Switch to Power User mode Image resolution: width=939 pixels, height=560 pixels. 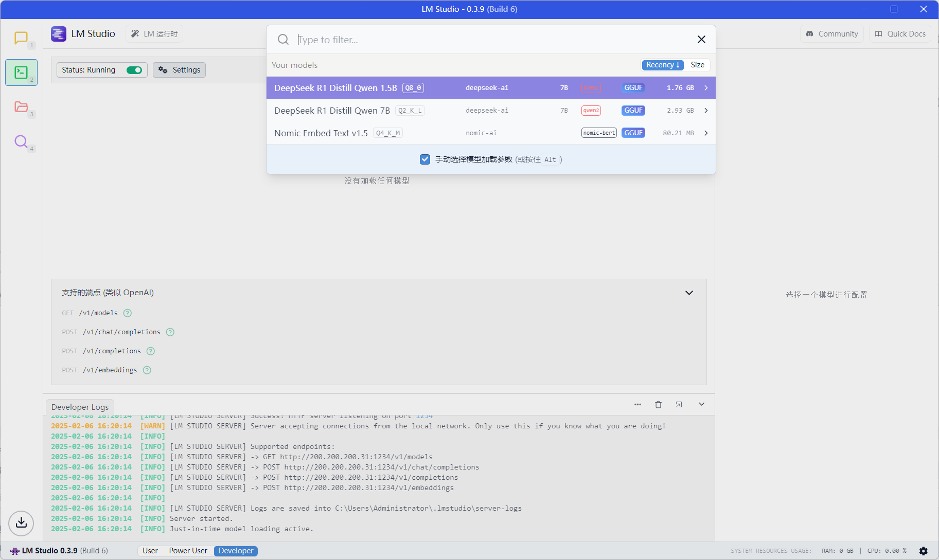point(188,551)
